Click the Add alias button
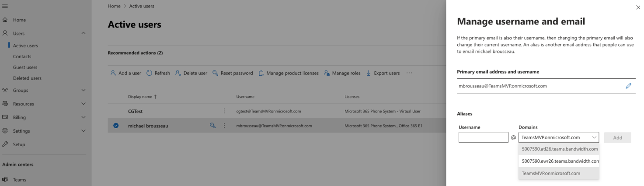644x186 pixels. (x=618, y=137)
